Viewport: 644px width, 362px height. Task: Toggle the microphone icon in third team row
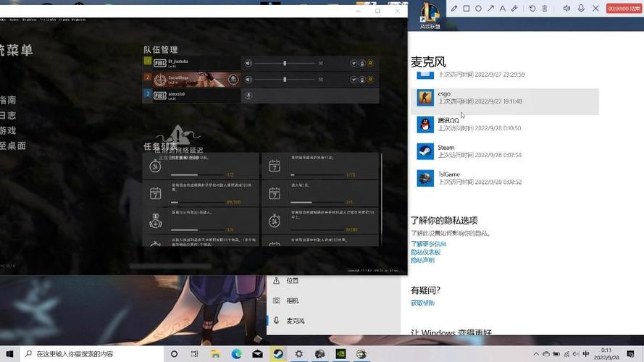pos(248,96)
